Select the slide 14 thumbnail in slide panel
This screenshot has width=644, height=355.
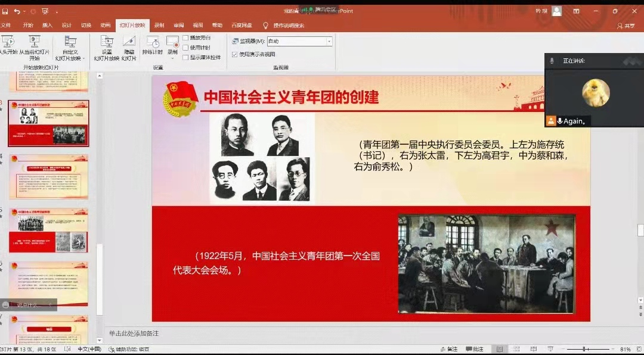click(48, 177)
